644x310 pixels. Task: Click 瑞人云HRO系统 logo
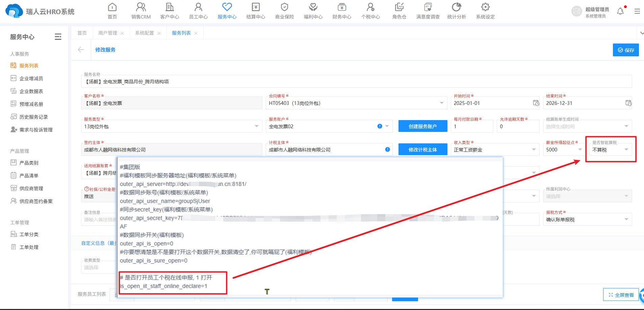coord(40,11)
